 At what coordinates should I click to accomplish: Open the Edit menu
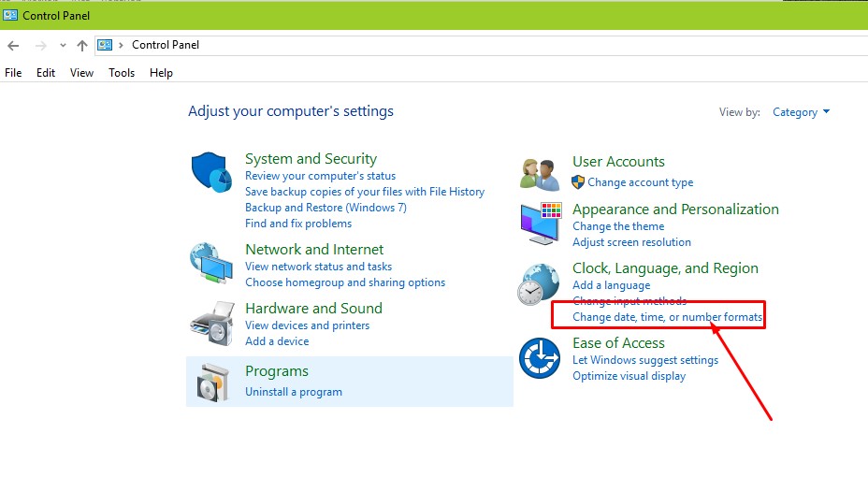coord(46,73)
